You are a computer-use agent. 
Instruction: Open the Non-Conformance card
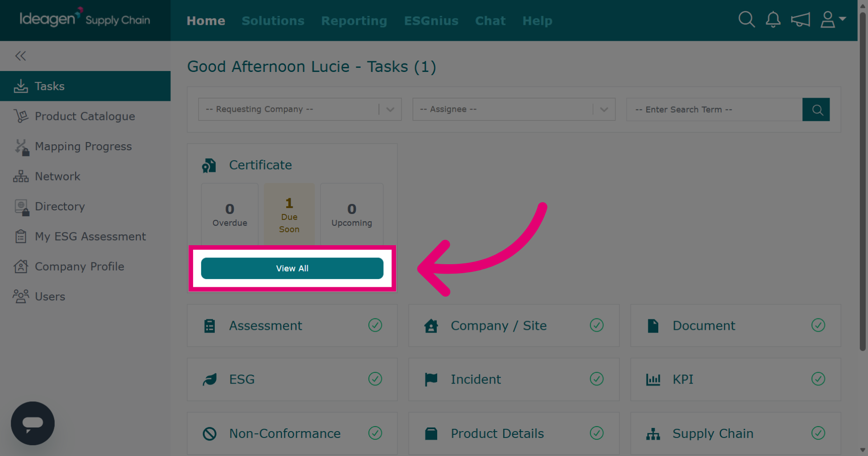pyautogui.click(x=292, y=433)
